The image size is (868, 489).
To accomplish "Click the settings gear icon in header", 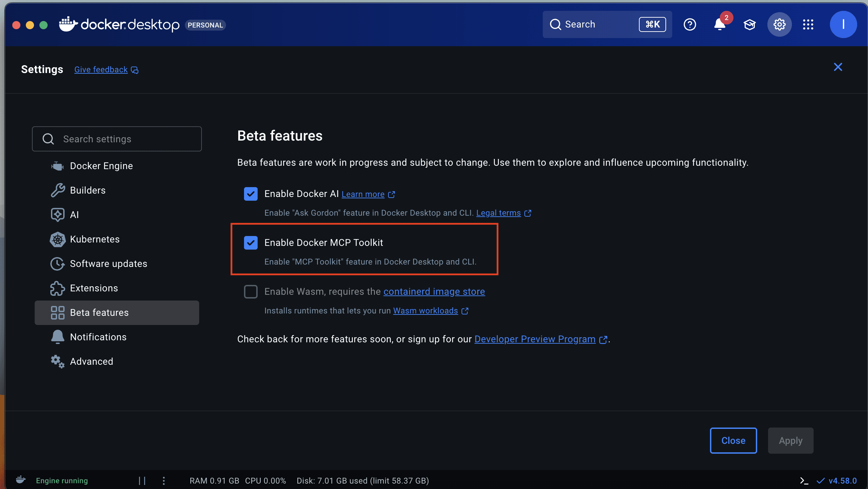I will pos(779,24).
